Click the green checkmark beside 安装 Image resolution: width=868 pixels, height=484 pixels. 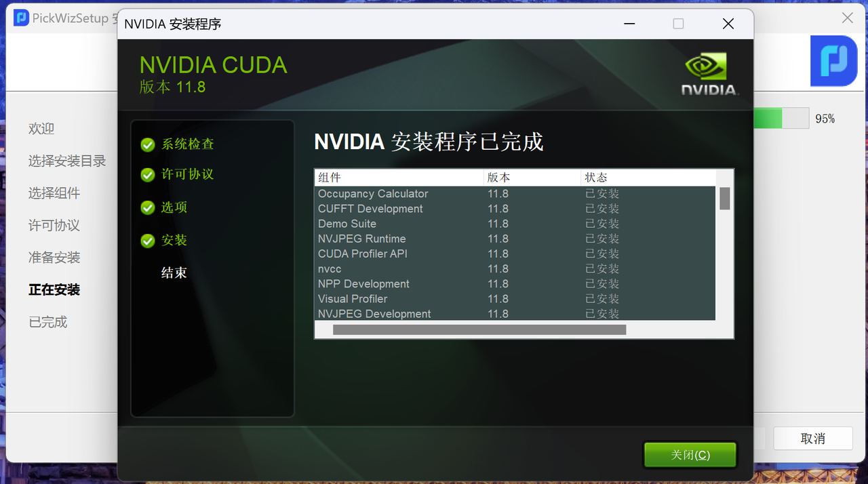pos(147,241)
